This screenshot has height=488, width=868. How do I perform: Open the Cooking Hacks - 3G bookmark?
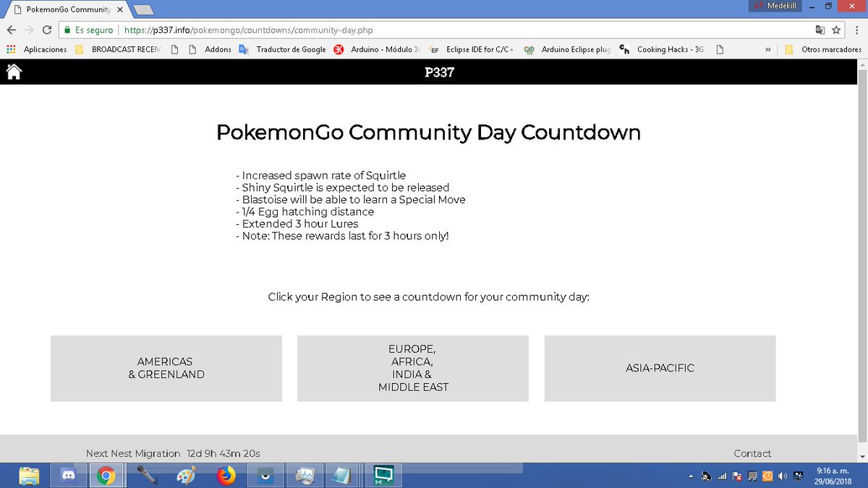pos(663,49)
